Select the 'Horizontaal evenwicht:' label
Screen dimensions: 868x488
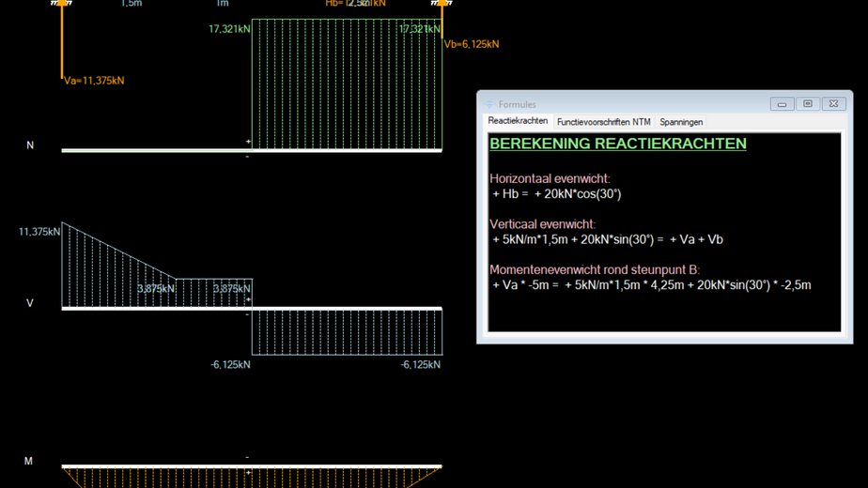point(550,178)
